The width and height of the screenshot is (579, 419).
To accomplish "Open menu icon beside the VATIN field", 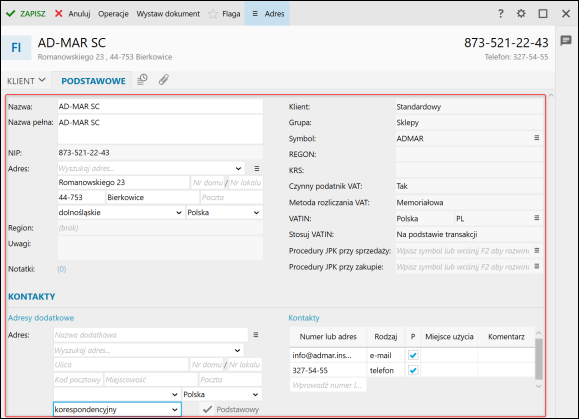I will coord(537,218).
